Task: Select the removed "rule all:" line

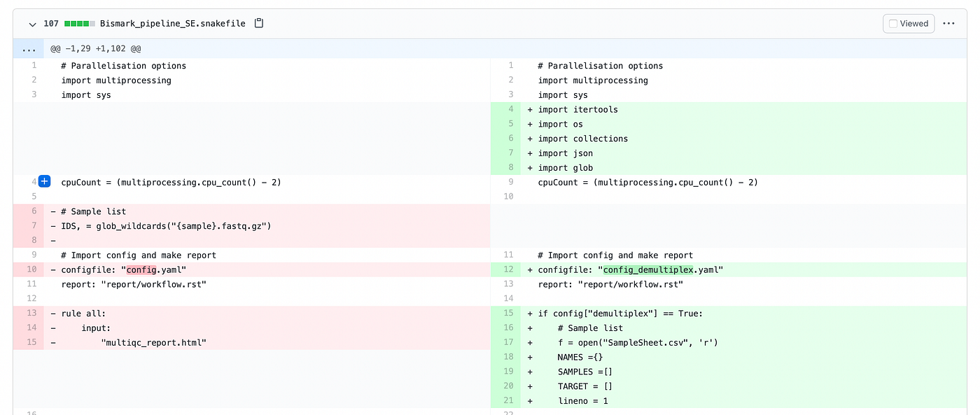Action: 267,314
